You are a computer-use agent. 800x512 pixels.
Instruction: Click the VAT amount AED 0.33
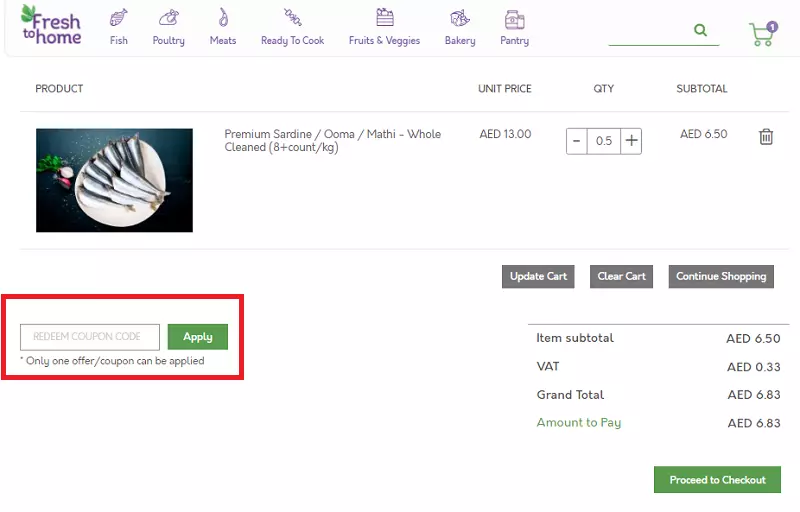754,367
